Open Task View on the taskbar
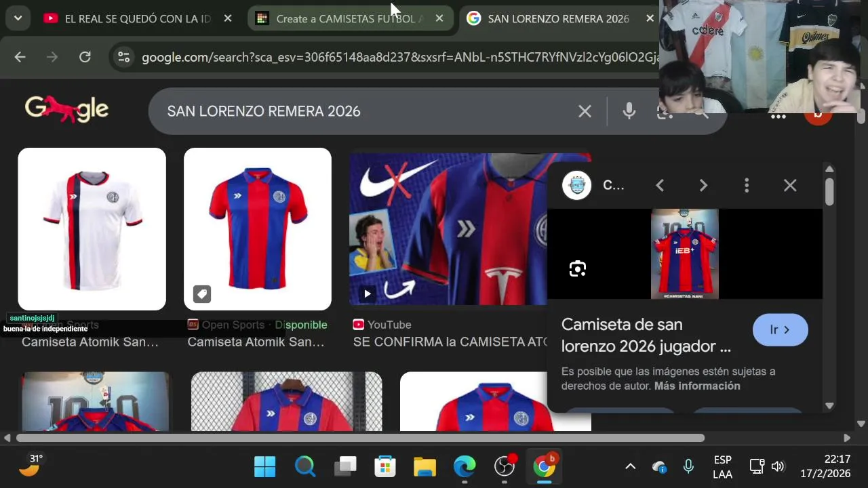Image resolution: width=868 pixels, height=488 pixels. pos(345,466)
